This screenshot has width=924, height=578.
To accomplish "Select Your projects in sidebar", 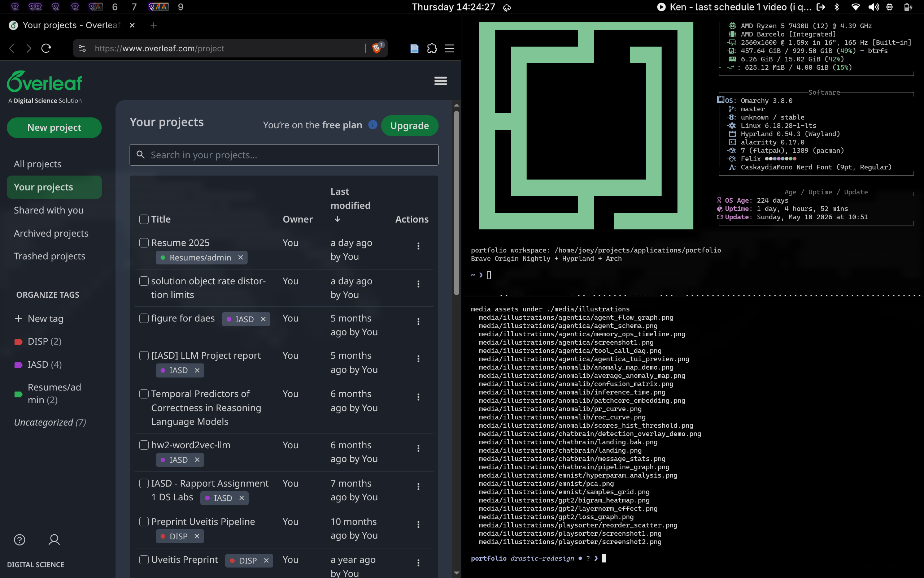I will [54, 187].
